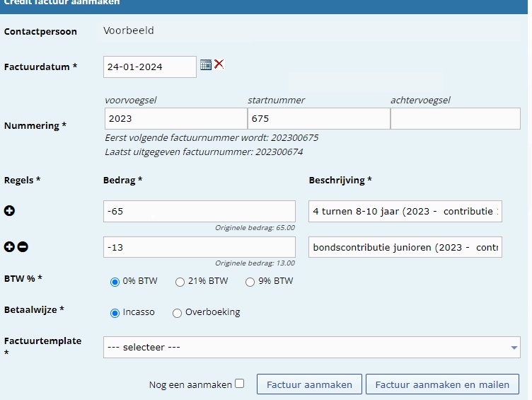Screen dimensions: 532x400
Task: Select 9% BTW radio button
Action: click(250, 282)
